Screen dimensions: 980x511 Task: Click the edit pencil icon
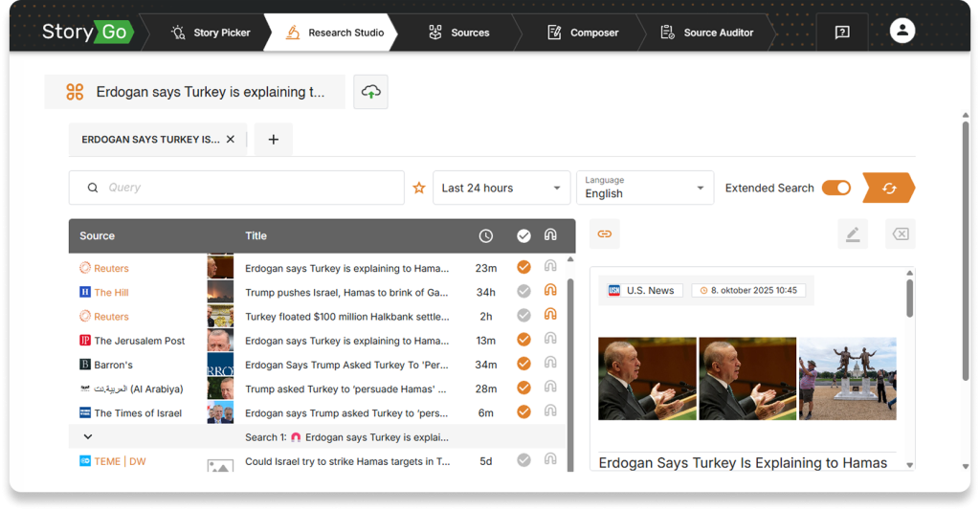coord(852,233)
